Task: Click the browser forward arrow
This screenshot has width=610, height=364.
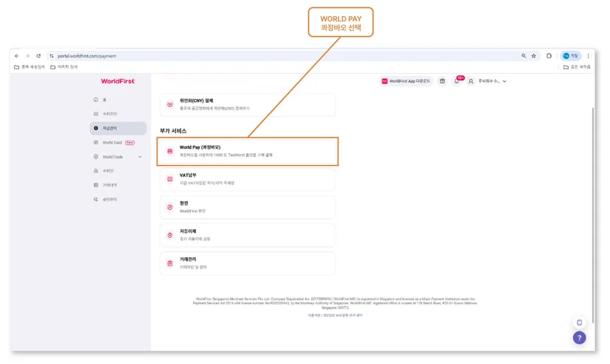Action: (27, 56)
